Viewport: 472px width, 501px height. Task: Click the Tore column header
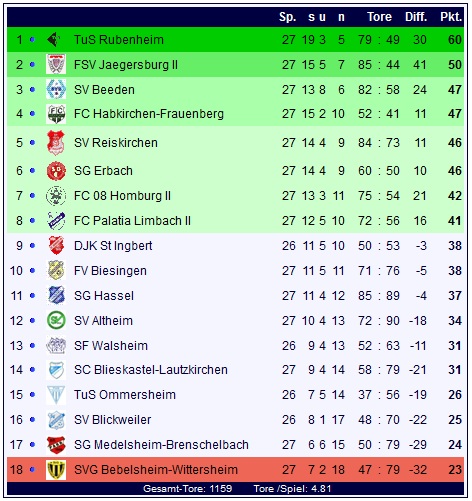379,17
